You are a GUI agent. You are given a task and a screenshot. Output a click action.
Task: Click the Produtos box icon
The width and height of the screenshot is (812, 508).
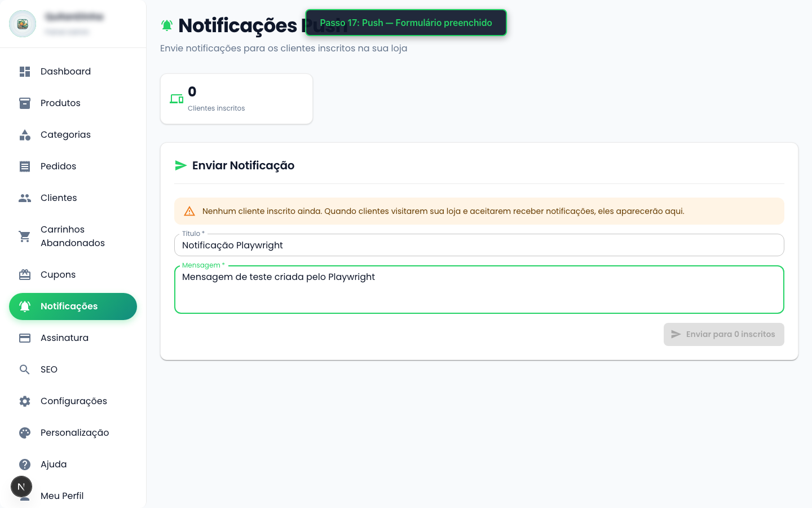[x=25, y=103]
